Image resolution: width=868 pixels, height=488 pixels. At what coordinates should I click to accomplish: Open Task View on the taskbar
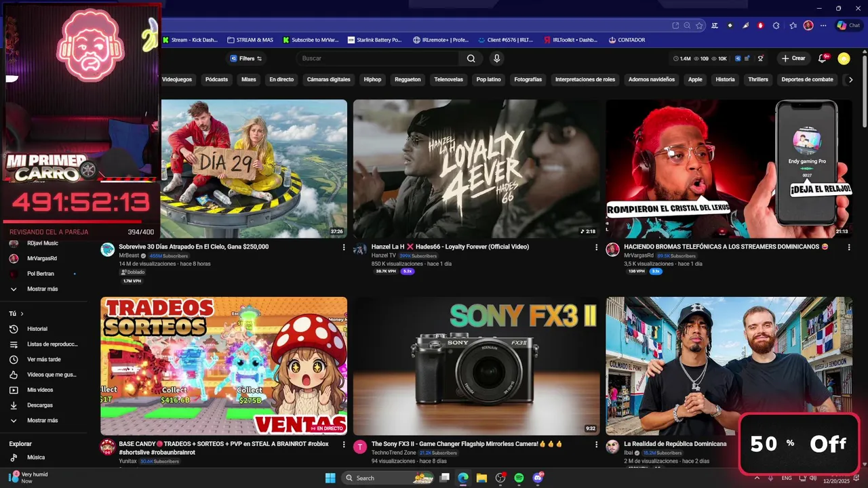pyautogui.click(x=445, y=478)
